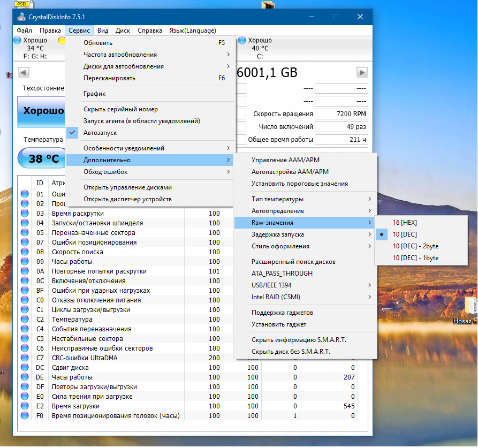Click status orb for attribute 0A row
478x448 pixels.
pos(25,271)
